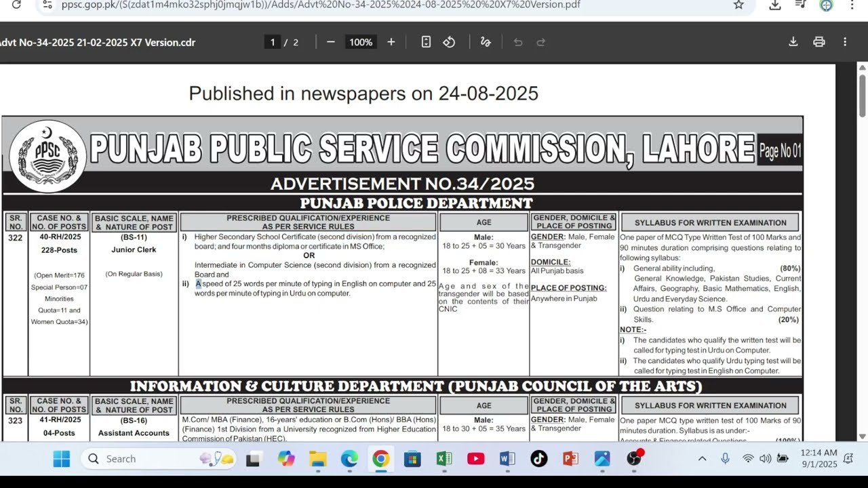Open Chrome profile avatar

826,5
